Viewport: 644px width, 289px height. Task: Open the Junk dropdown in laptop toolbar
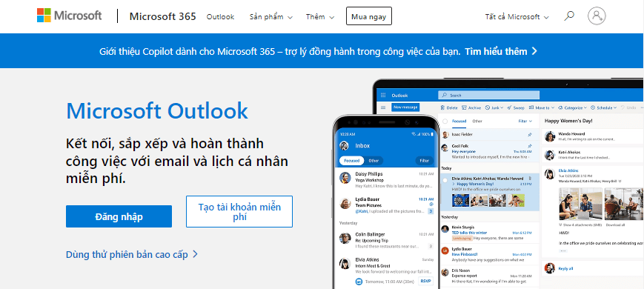pyautogui.click(x=494, y=107)
